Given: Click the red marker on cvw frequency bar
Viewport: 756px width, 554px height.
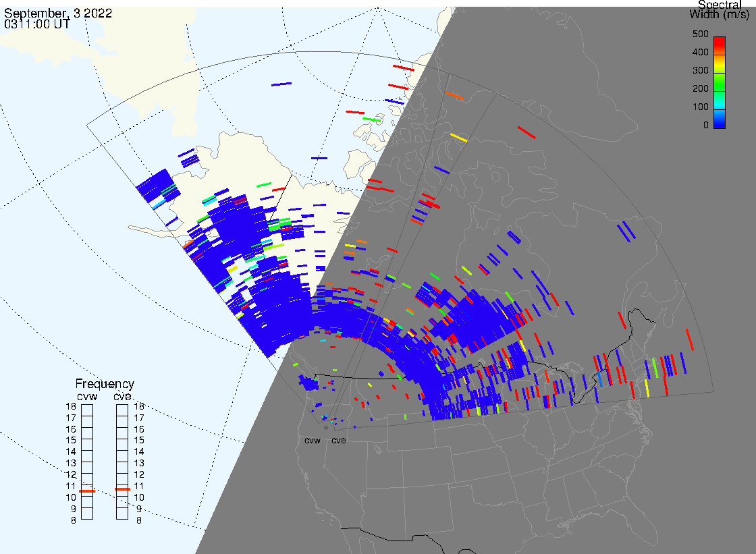Looking at the screenshot, I should (x=87, y=491).
